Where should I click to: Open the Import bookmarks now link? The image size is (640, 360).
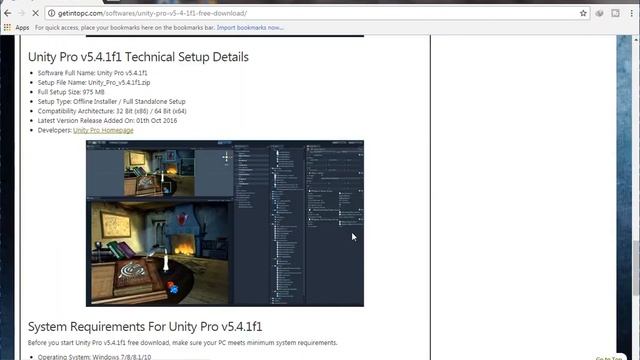click(250, 27)
